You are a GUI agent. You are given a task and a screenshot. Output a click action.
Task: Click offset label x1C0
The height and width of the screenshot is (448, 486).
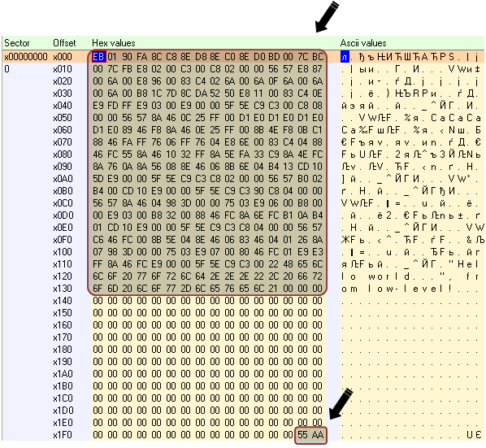coord(63,398)
